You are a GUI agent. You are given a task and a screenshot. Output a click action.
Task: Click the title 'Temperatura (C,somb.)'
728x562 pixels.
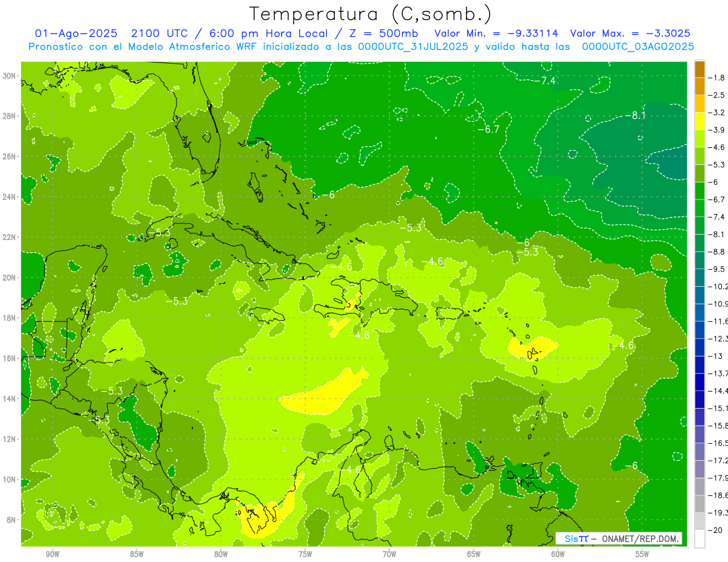[x=371, y=14]
